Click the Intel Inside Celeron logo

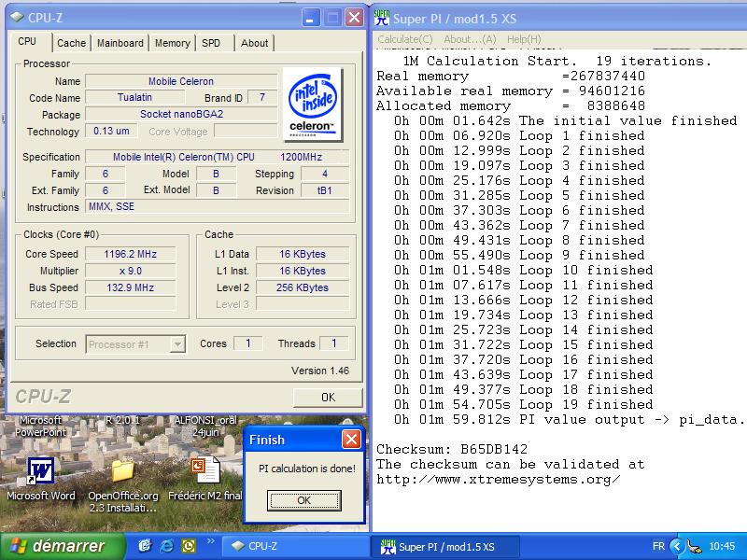click(x=313, y=105)
